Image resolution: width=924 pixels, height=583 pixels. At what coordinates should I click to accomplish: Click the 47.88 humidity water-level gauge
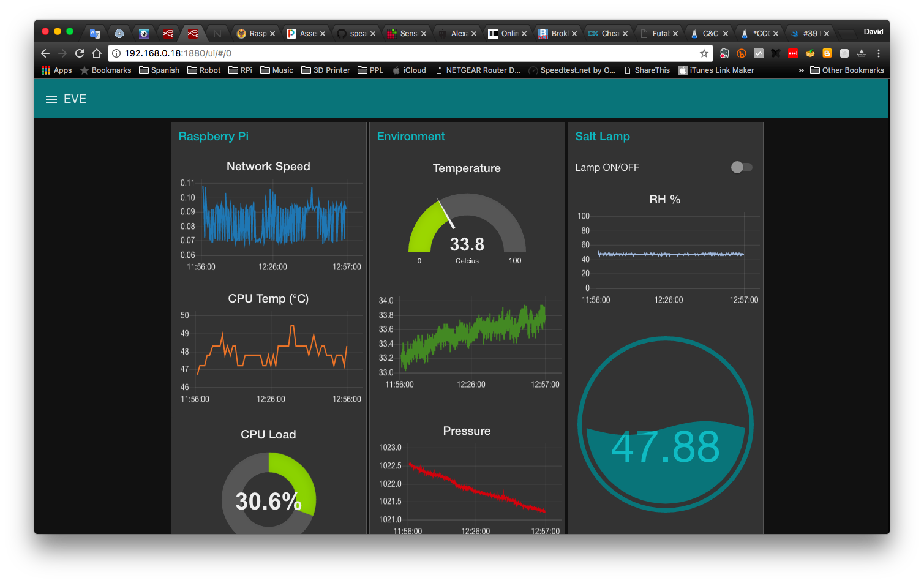[x=666, y=424]
